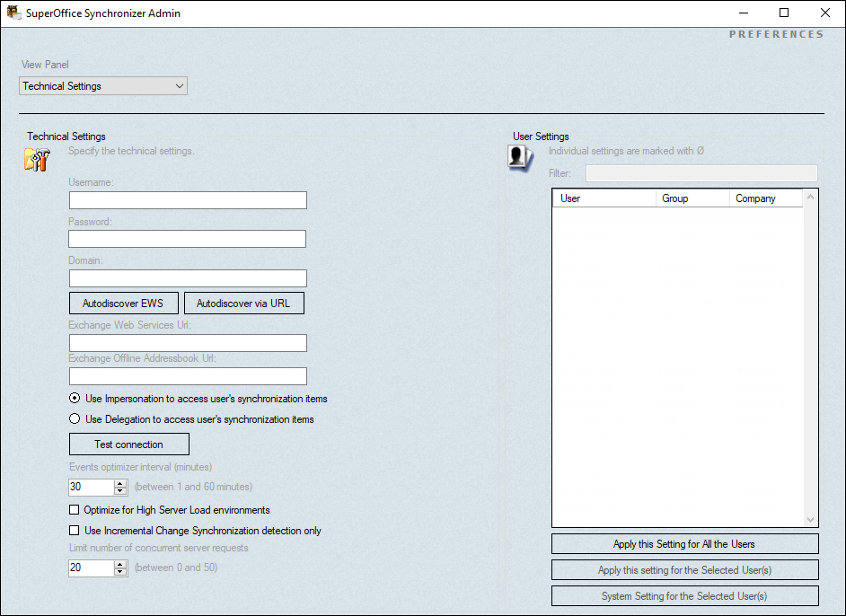Open the View Panel dropdown
The width and height of the screenshot is (846, 616).
click(x=103, y=86)
